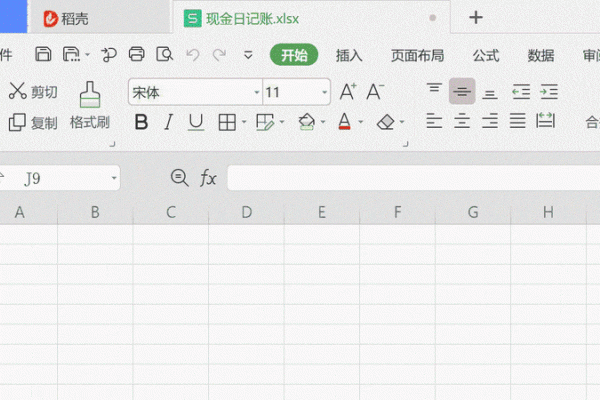
Task: Open the Name Box dropdown arrow
Action: pyautogui.click(x=114, y=178)
